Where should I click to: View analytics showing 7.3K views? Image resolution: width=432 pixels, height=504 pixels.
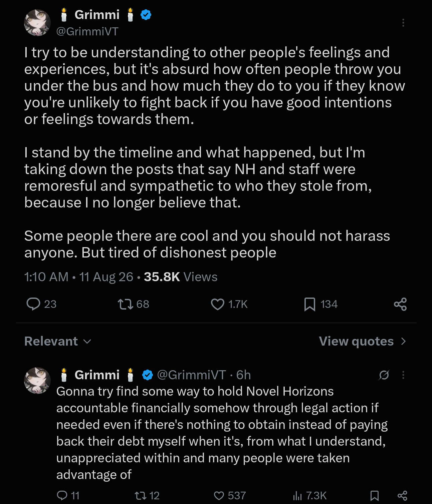[309, 495]
